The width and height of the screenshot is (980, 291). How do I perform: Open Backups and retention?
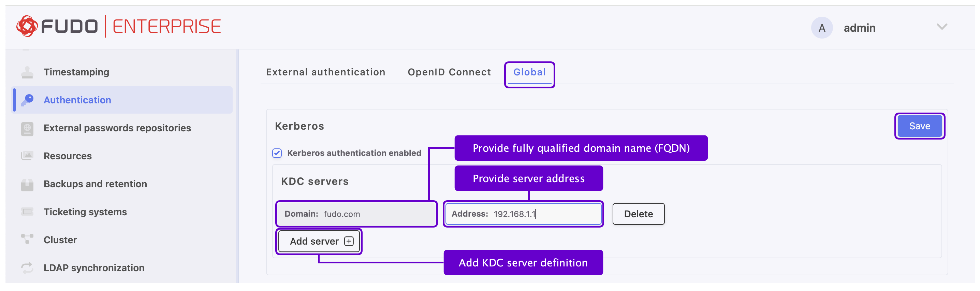[x=122, y=184]
